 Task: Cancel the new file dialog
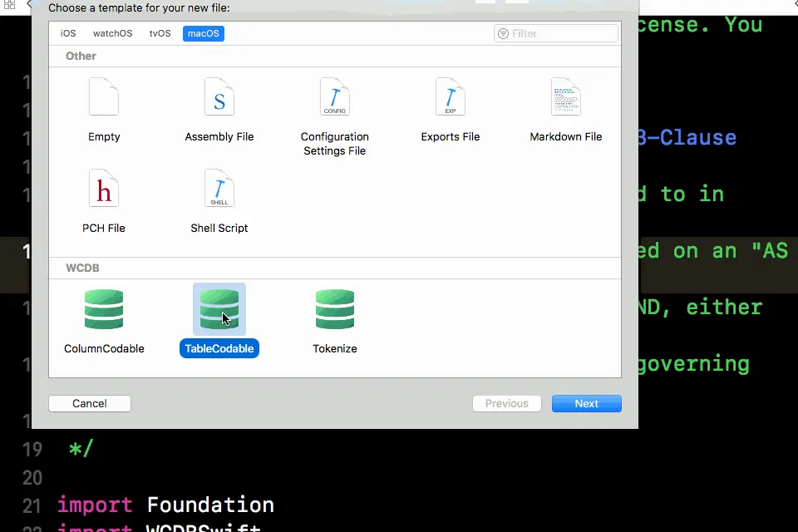pos(90,404)
